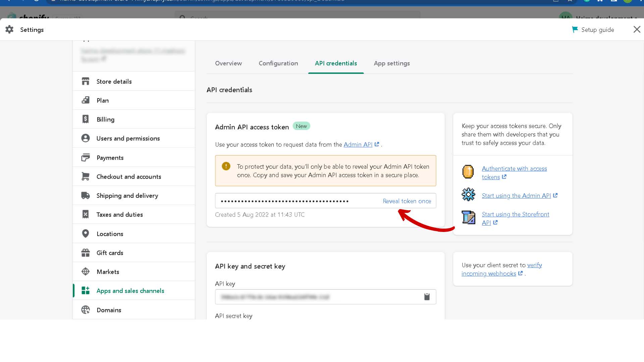The height and width of the screenshot is (362, 644).
Task: Click the Gift cards present icon
Action: coord(86,253)
